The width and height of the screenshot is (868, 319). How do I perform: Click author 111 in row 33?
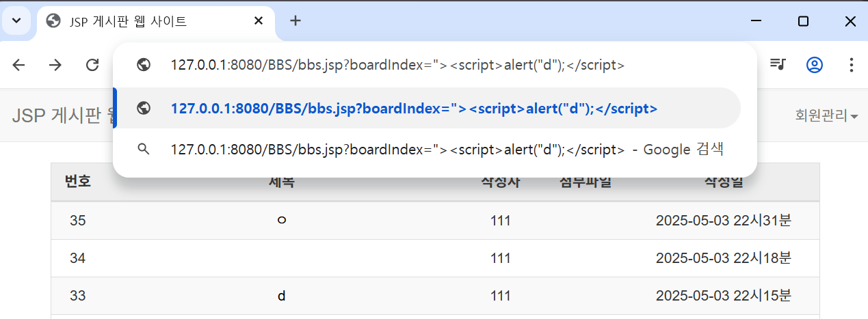(501, 296)
